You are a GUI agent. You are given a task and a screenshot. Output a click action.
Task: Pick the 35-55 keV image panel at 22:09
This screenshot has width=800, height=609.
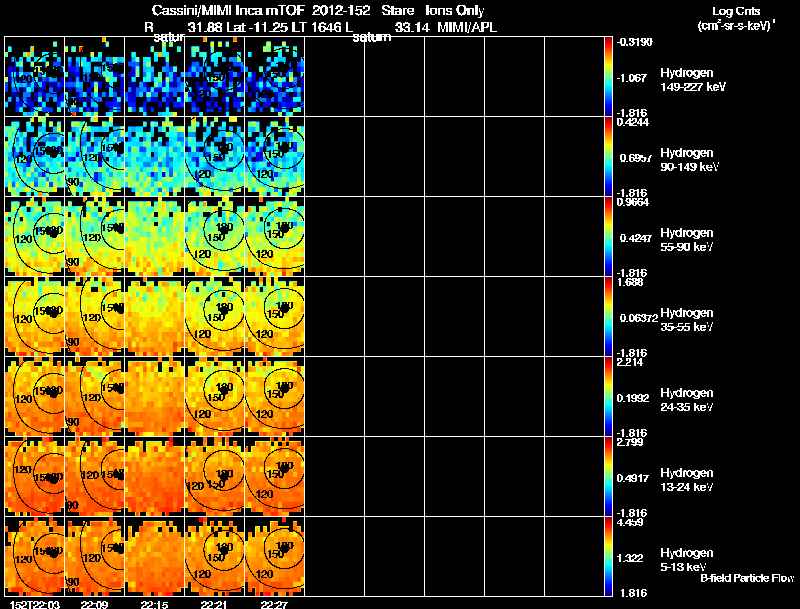(x=94, y=317)
